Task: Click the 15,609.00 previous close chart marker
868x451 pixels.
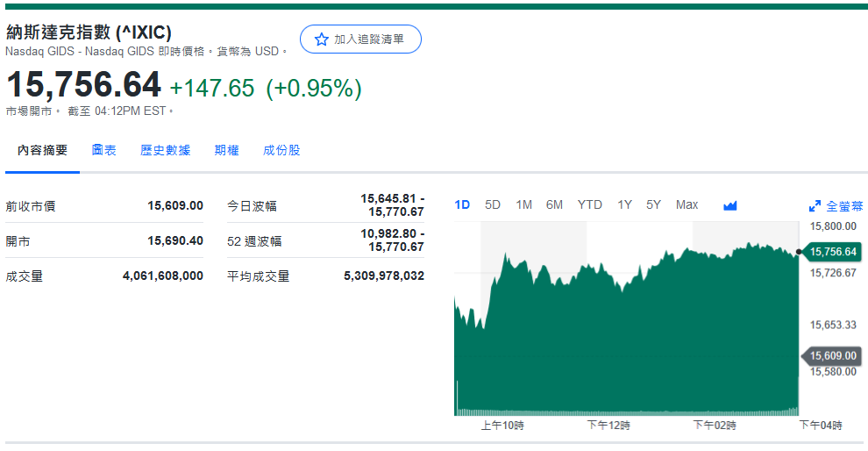Action: point(832,355)
